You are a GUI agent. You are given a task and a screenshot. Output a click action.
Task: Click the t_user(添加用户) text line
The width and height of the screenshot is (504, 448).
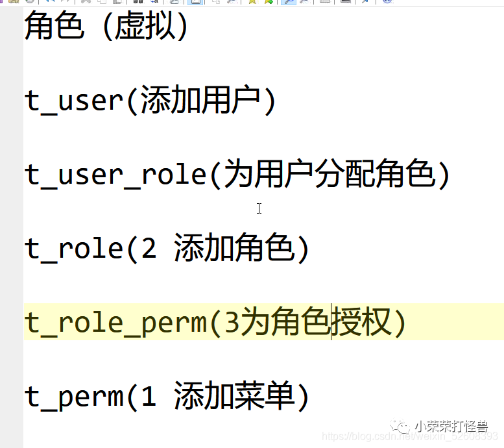pos(150,101)
